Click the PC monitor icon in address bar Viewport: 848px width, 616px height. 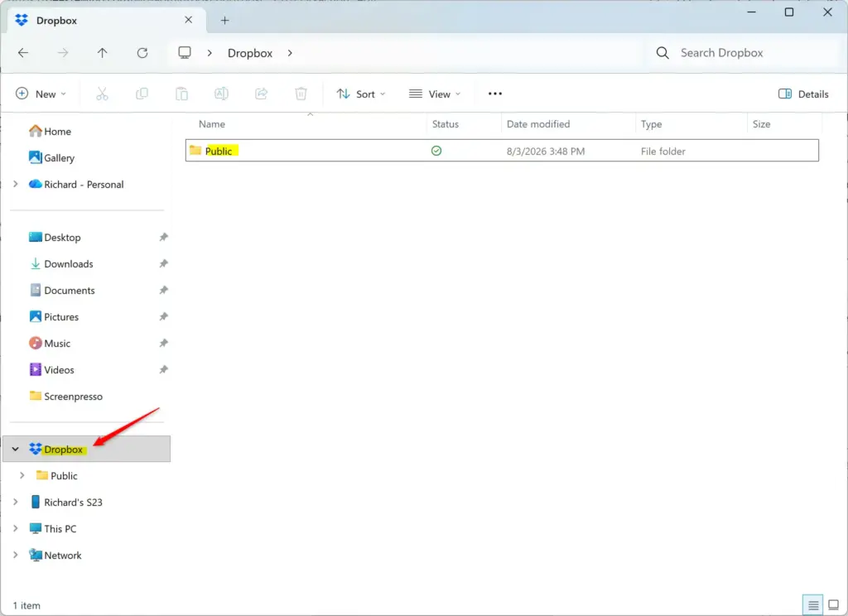185,52
